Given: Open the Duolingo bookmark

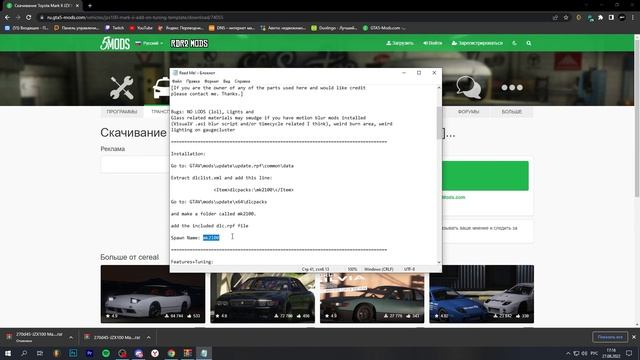Looking at the screenshot, I should click(x=334, y=28).
